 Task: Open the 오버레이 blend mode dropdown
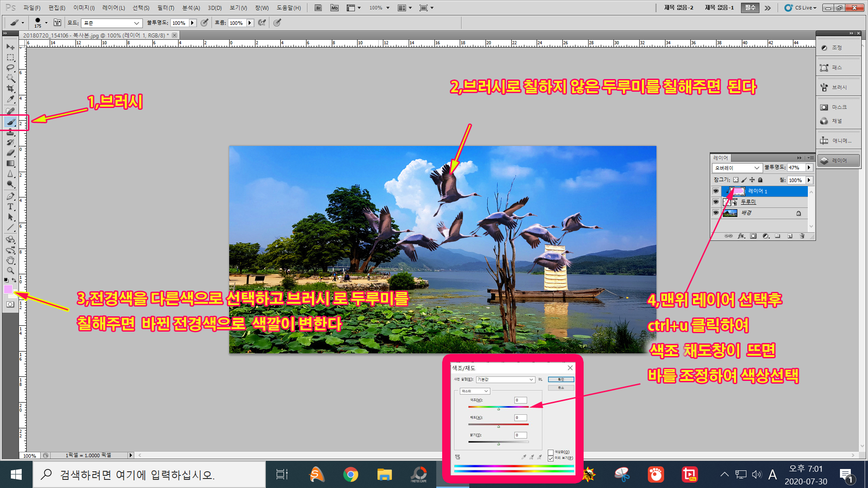[x=737, y=168]
